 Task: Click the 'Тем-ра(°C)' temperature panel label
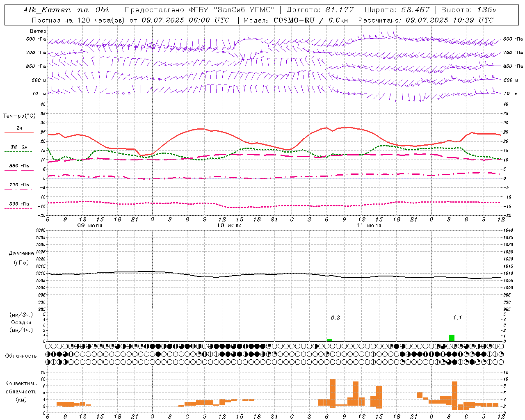[x=19, y=116]
